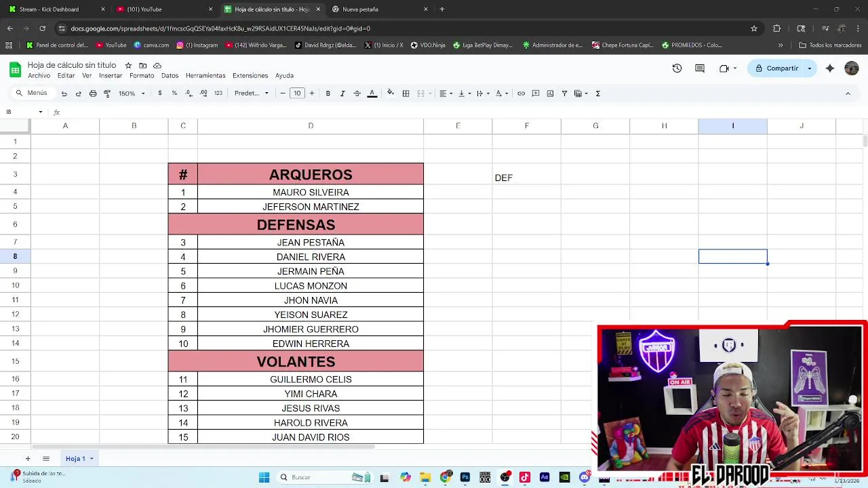Increase decimal places

[x=203, y=94]
